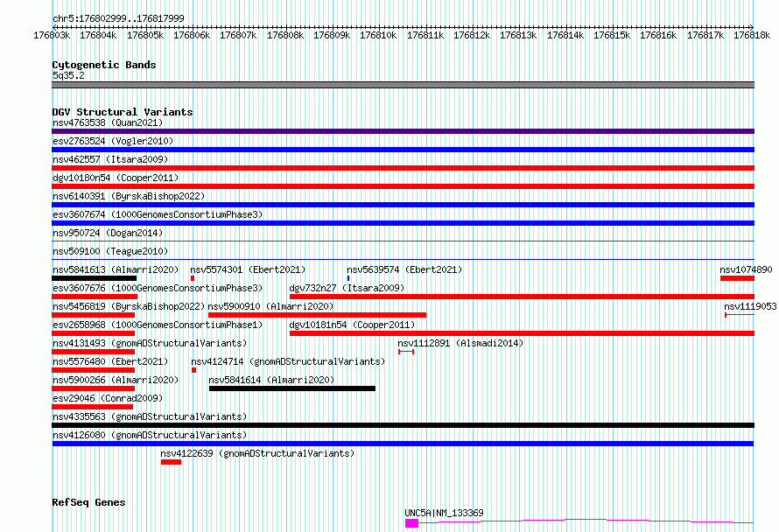Click the 5q35.2 cytogenetic band bar
Screen dimensions: 779x532
coord(403,85)
